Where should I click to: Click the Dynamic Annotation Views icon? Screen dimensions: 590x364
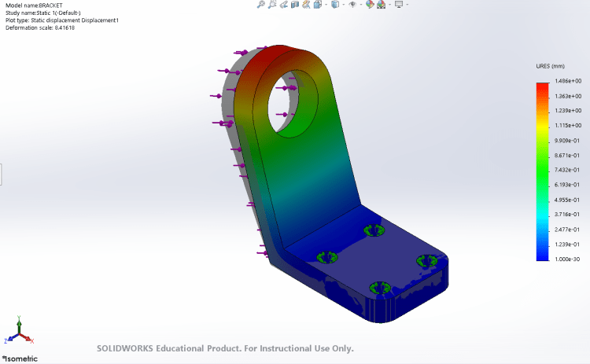pyautogui.click(x=306, y=5)
